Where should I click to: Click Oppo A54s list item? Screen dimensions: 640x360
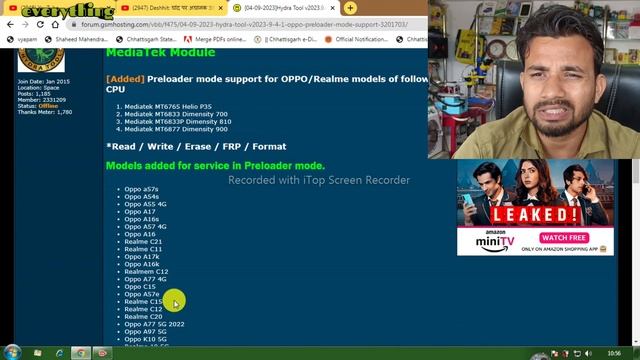(142, 196)
